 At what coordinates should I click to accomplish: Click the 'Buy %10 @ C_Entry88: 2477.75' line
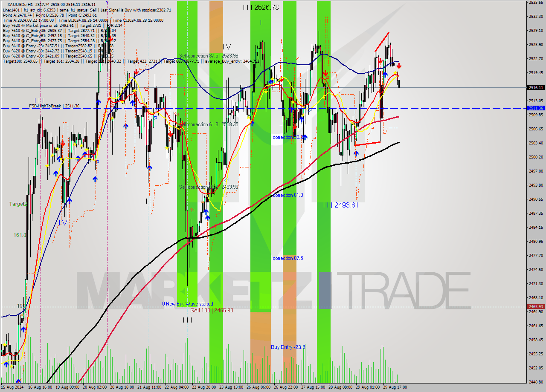59,40
